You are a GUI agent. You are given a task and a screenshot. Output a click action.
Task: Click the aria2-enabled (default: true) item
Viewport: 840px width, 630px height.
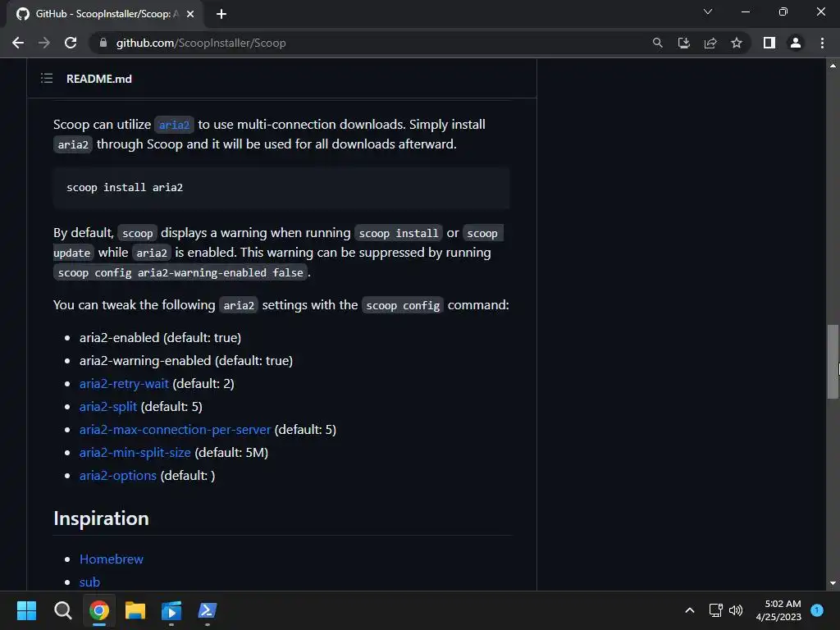tap(160, 337)
